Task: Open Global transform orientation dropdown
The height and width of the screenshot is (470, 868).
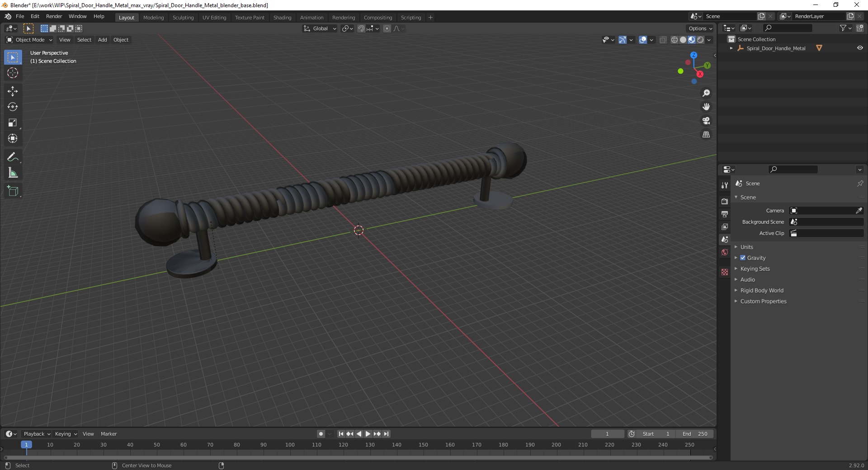Action: (x=320, y=28)
